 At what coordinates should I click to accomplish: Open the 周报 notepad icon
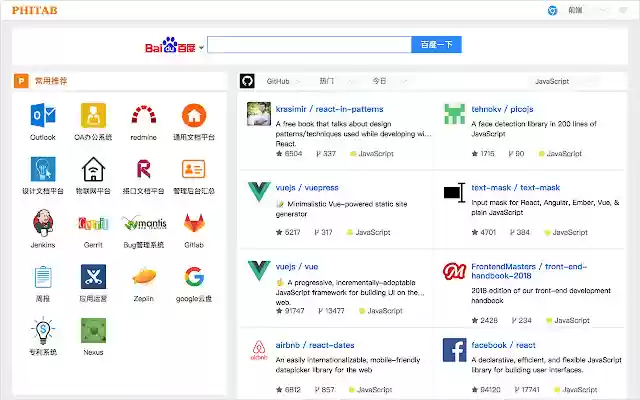43,277
